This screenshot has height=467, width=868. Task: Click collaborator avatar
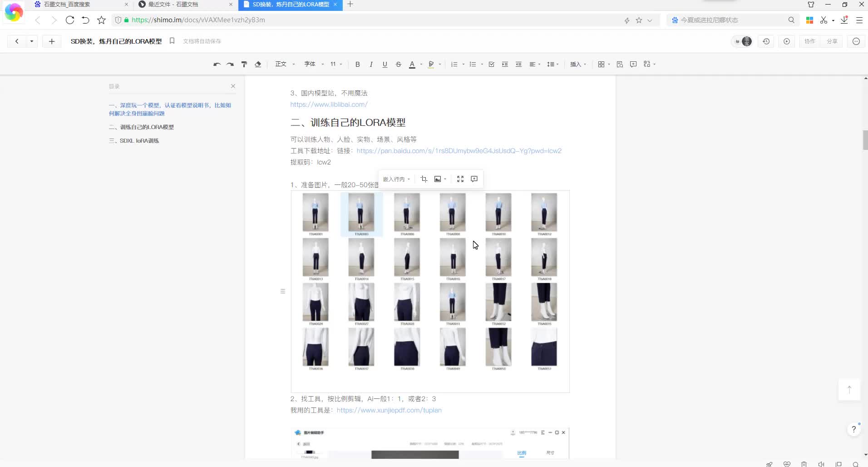[747, 41]
